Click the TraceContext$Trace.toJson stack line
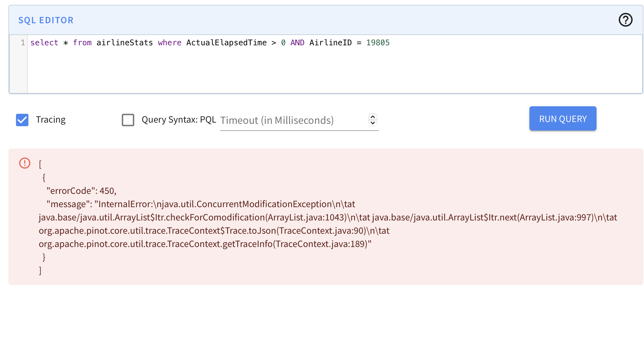The image size is (644, 337). (214, 231)
